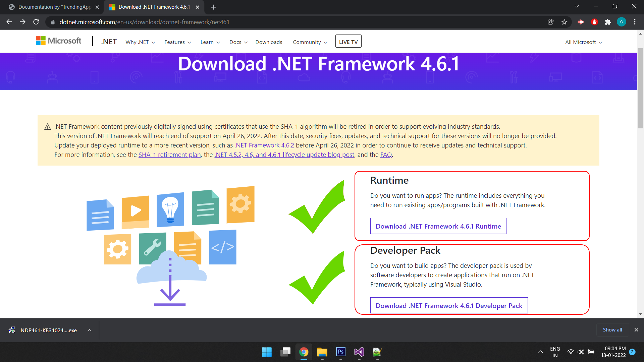Open Photoshop from taskbar
The width and height of the screenshot is (644, 362).
340,352
